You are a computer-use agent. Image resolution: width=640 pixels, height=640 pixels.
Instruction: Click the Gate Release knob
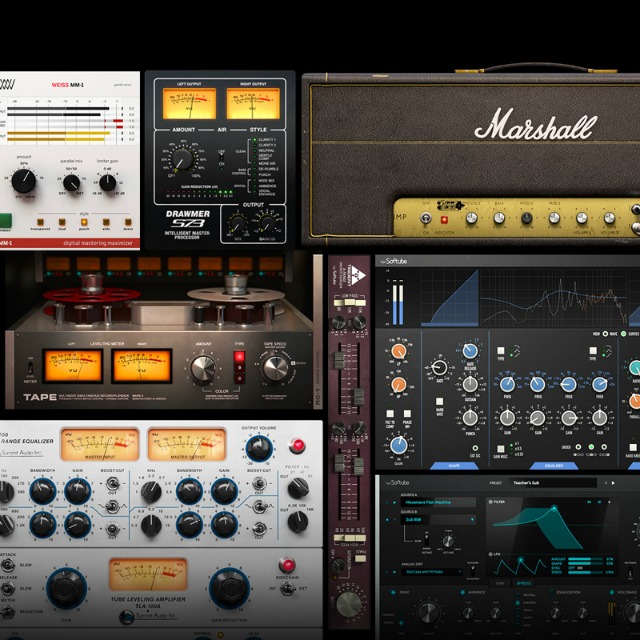(470, 351)
